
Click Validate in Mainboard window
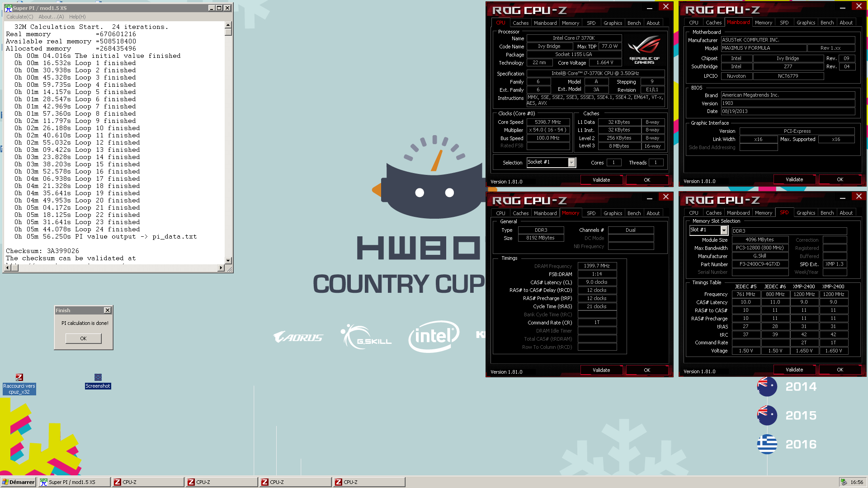tap(794, 179)
